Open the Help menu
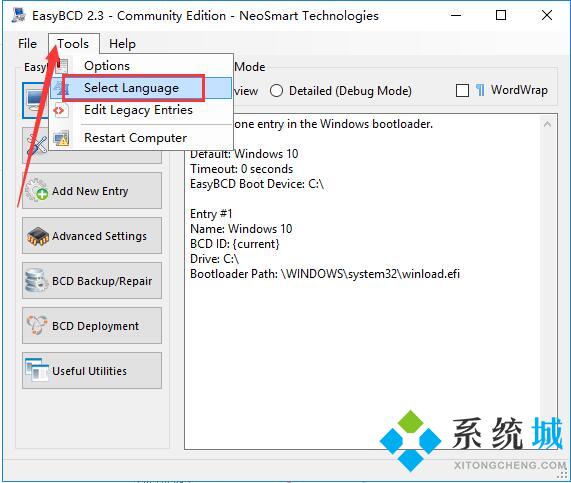 pos(122,44)
